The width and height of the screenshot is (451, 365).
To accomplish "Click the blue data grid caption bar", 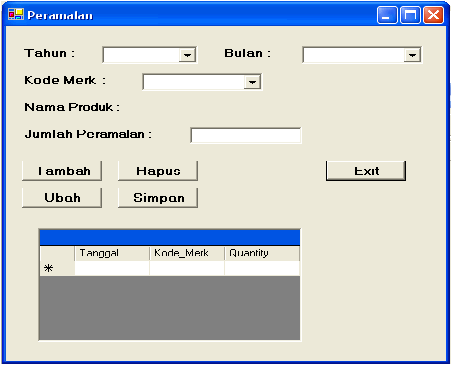I will (x=170, y=238).
